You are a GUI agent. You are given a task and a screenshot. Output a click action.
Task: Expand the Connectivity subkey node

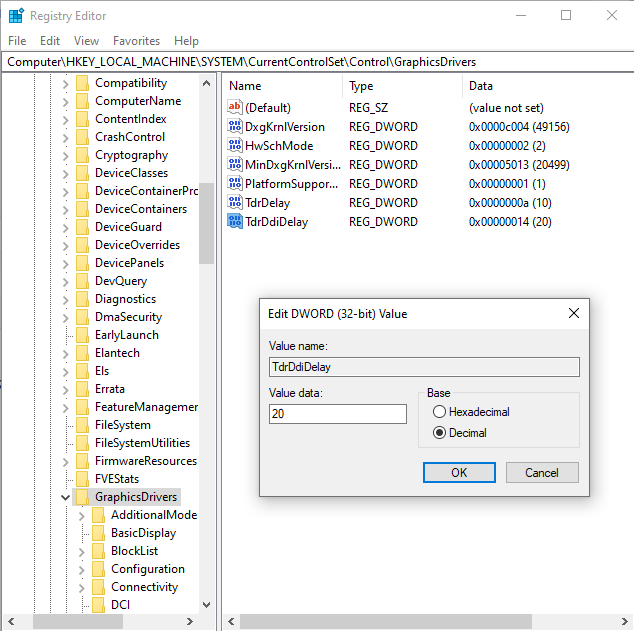82,588
